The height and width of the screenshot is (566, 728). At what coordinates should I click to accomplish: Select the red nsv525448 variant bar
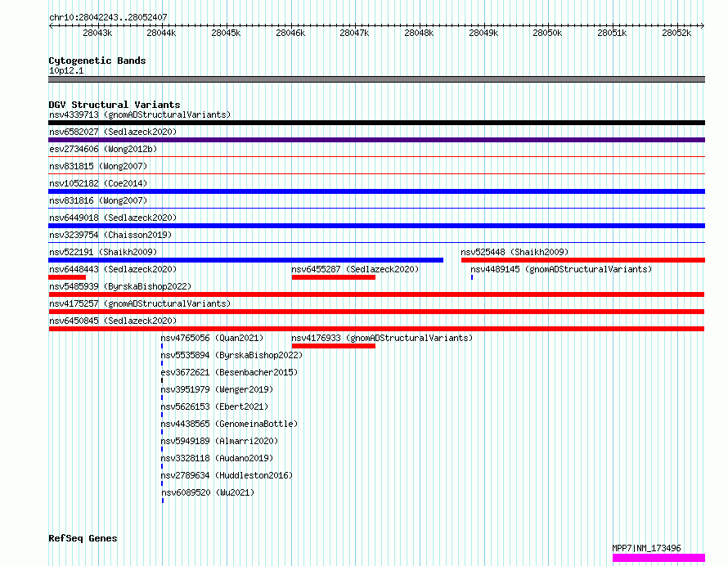583,260
